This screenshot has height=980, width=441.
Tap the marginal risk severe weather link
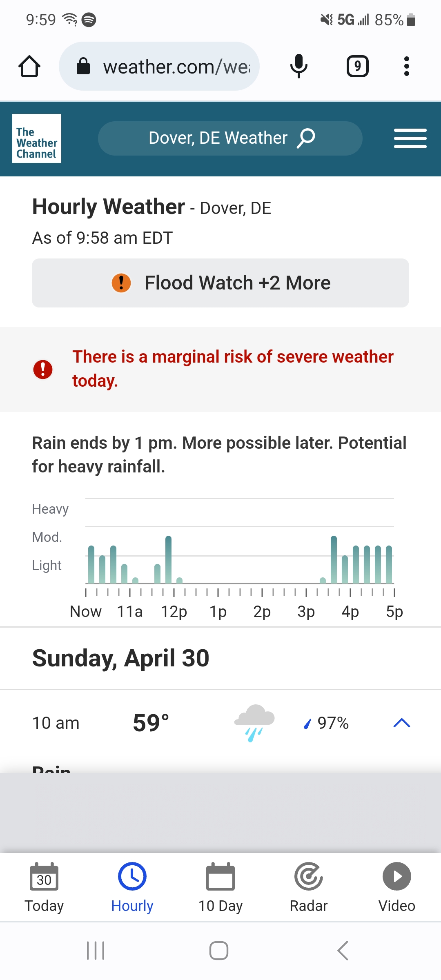pos(233,368)
